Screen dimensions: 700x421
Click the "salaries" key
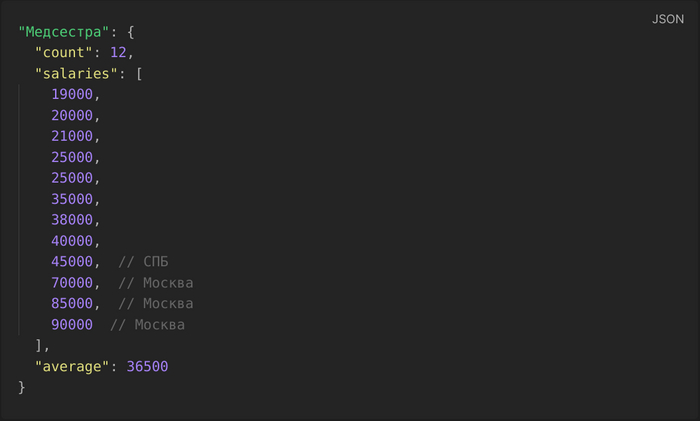tap(77, 73)
